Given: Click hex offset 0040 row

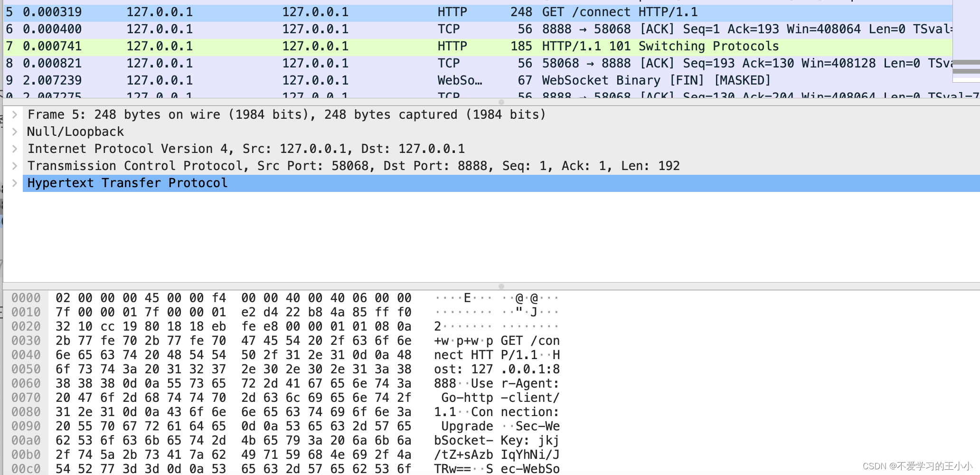Looking at the screenshot, I should [26, 355].
